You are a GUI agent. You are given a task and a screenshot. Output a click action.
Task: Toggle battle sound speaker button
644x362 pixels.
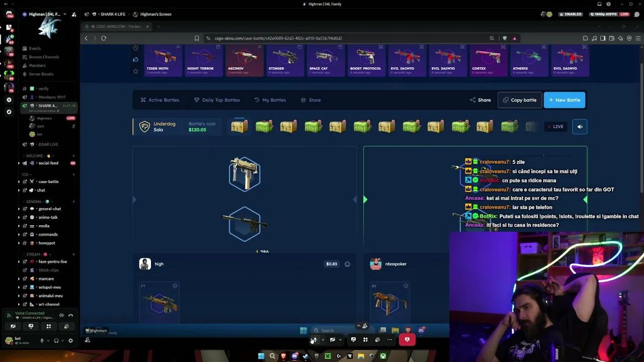pyautogui.click(x=580, y=127)
